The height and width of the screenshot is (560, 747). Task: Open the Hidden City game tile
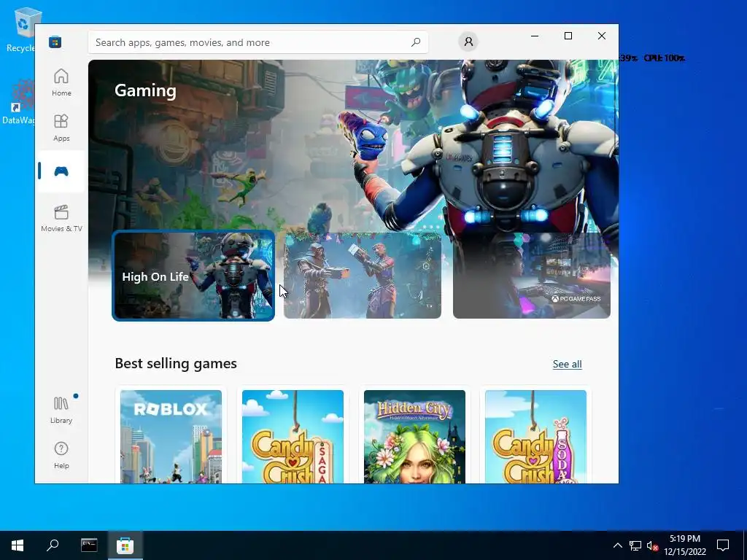[x=414, y=436]
